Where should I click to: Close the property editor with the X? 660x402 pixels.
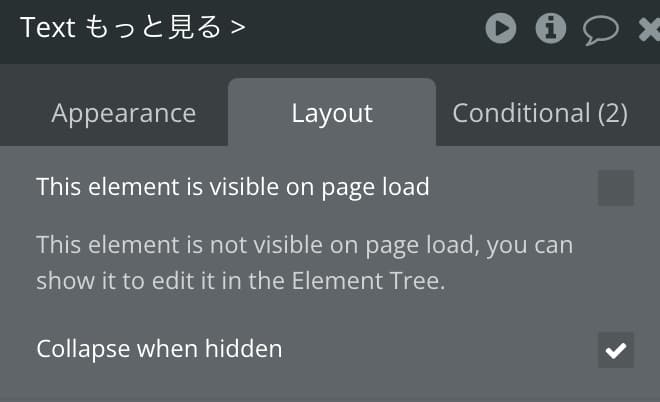[x=650, y=29]
